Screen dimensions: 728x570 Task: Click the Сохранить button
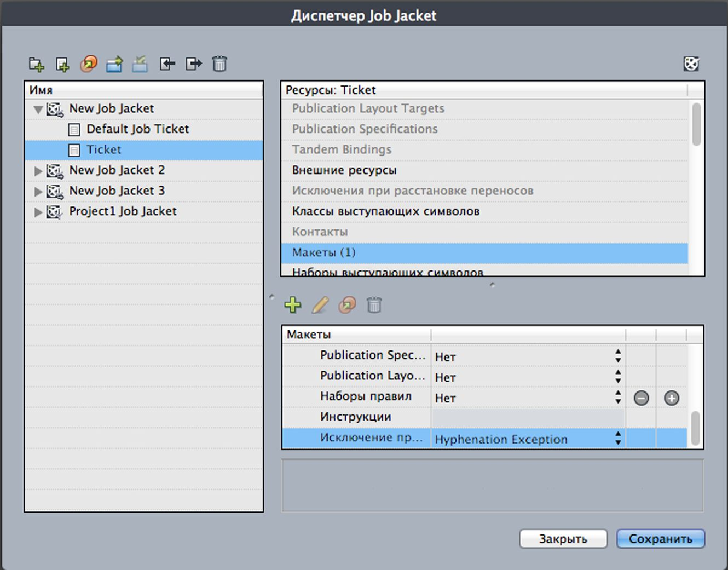point(661,539)
